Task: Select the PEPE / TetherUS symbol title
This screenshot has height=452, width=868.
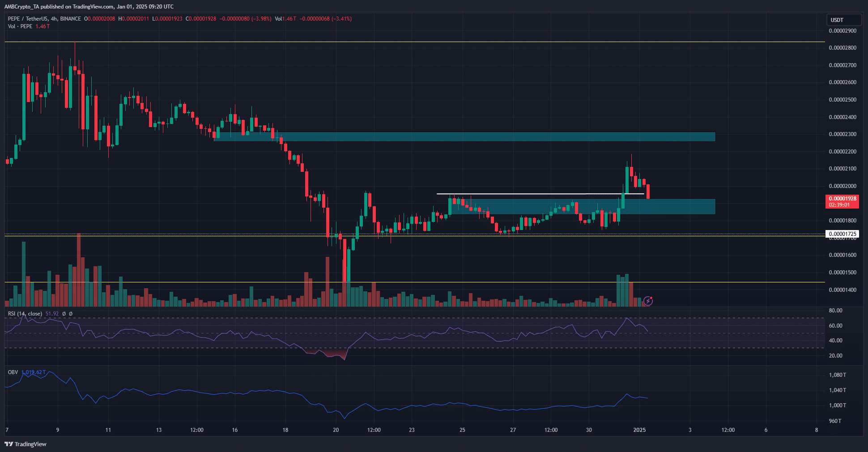Action: (44, 19)
